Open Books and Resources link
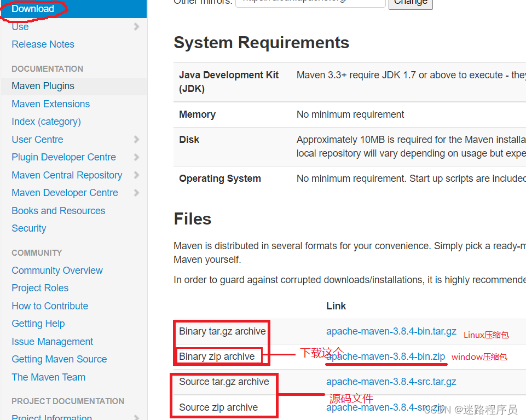The width and height of the screenshot is (526, 420). click(59, 210)
